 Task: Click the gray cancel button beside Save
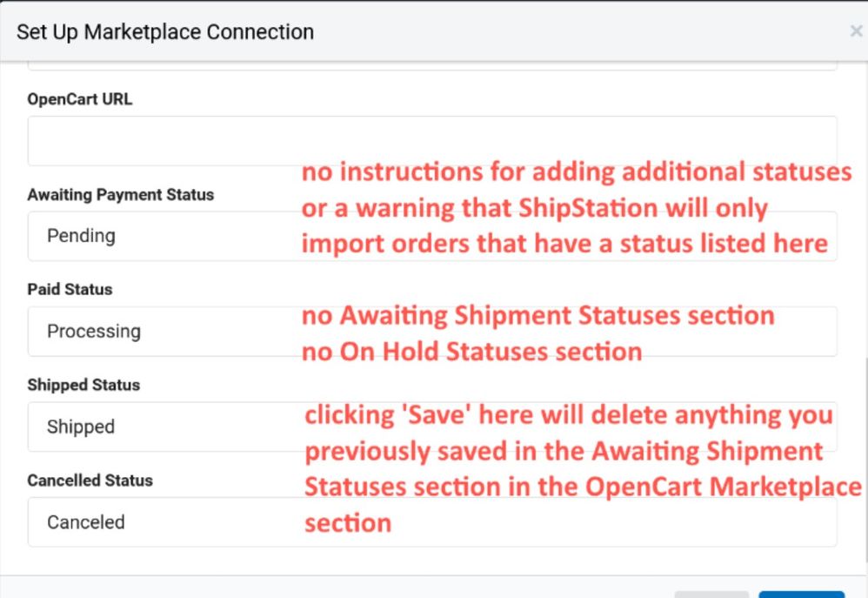pos(711,595)
